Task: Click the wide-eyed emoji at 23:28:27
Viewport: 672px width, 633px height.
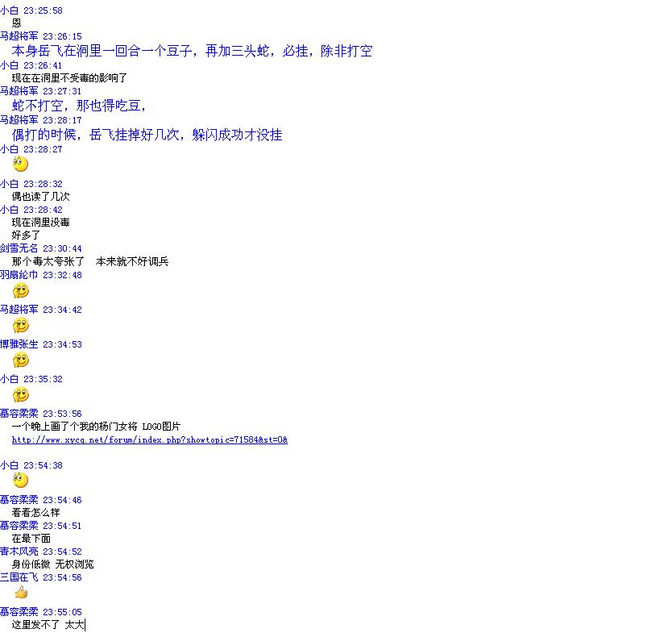Action: (x=21, y=164)
